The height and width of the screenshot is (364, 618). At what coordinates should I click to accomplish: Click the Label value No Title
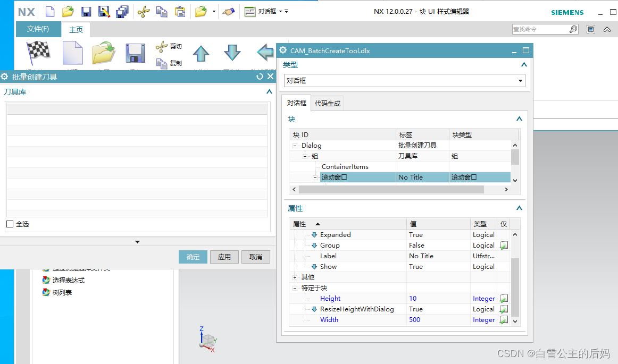[421, 256]
